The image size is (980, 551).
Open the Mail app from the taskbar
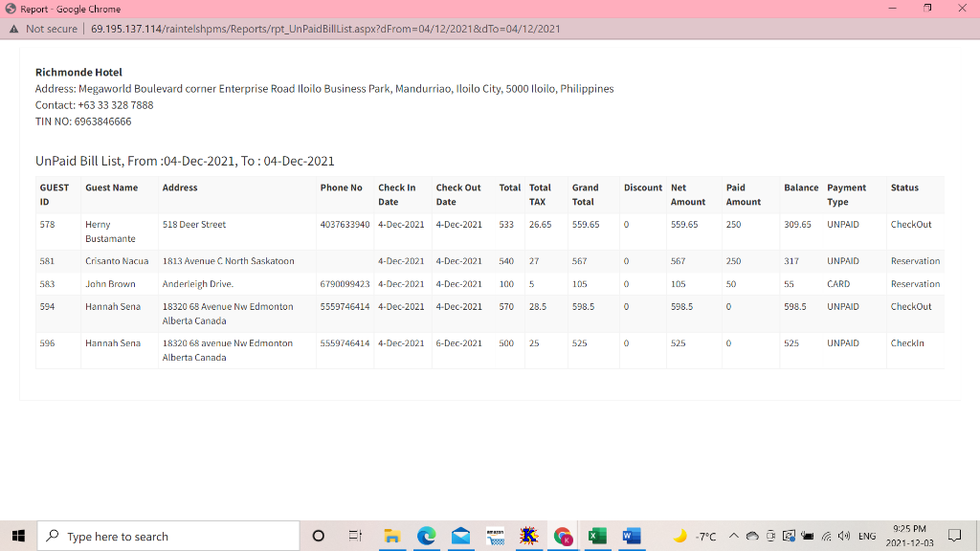461,536
